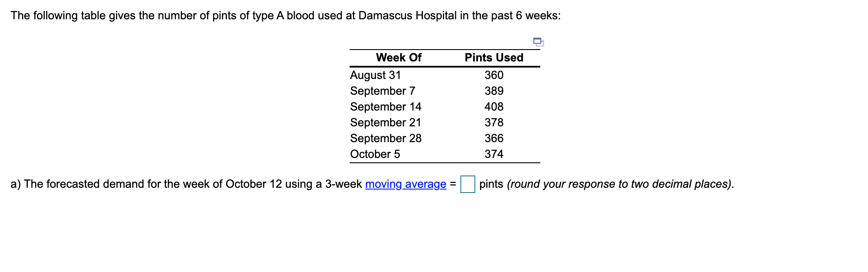Select the October 5 row label
The image size is (868, 272).
375,154
